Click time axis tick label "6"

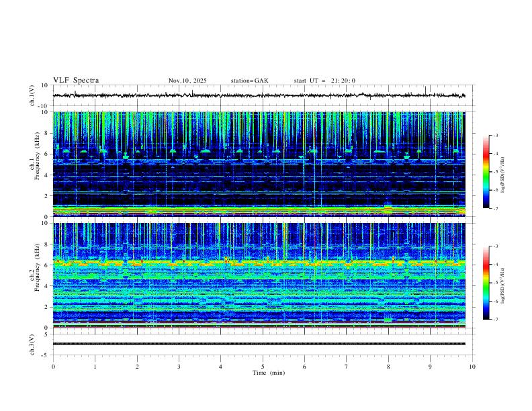point(304,367)
